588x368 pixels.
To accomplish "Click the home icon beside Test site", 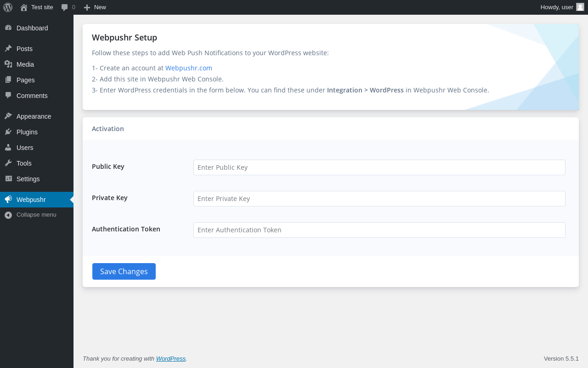I will pos(24,7).
